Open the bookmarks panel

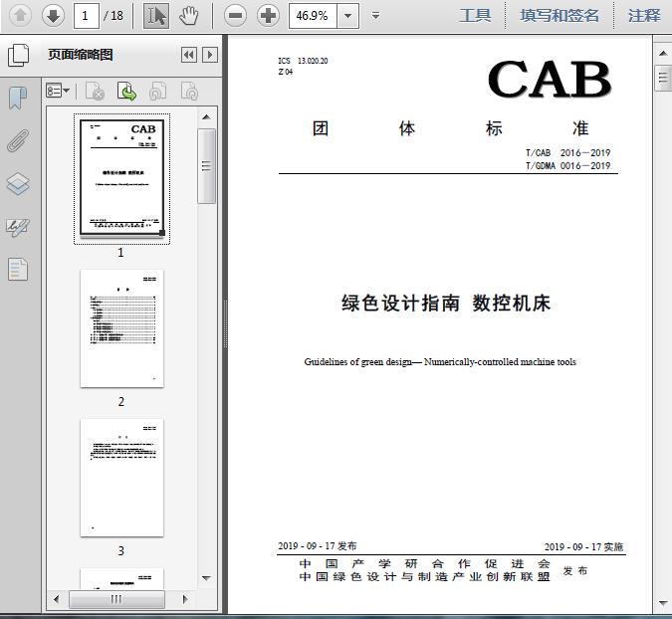click(18, 99)
